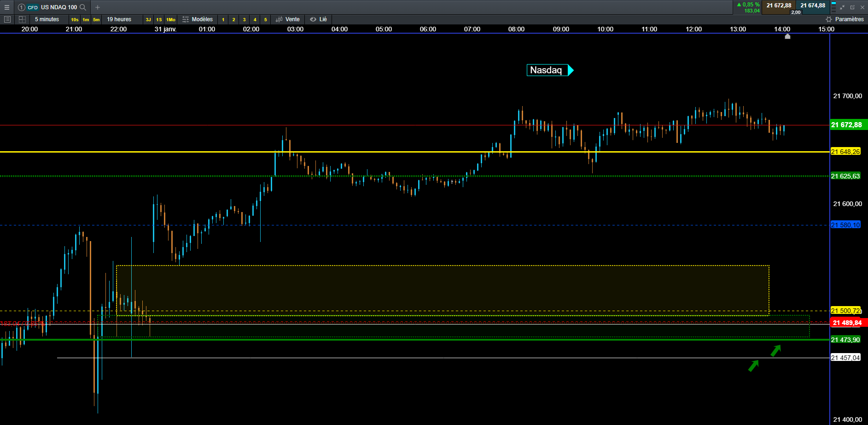
Task: Load template number 4
Action: coord(255,19)
